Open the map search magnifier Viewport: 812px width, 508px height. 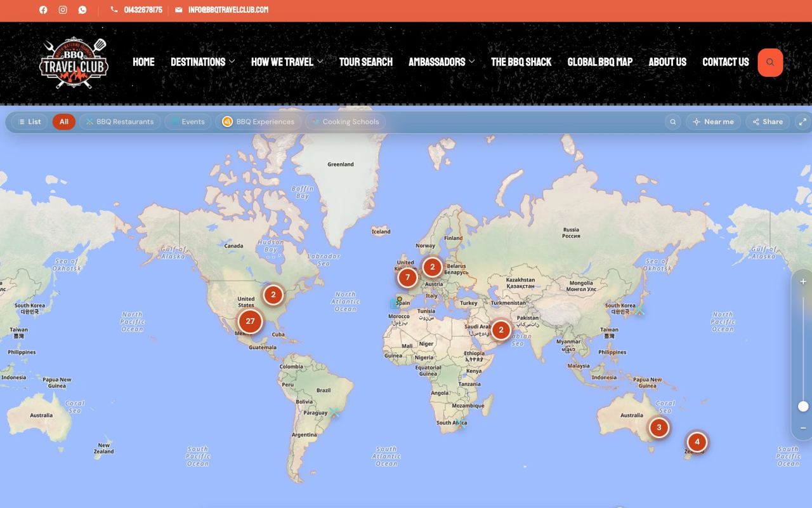[673, 122]
